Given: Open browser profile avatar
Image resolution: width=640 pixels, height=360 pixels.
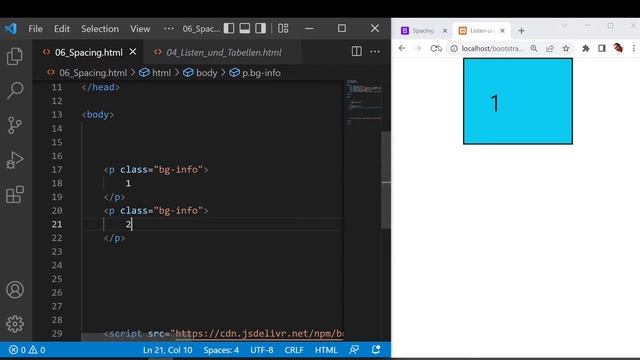Looking at the screenshot, I should tap(618, 48).
